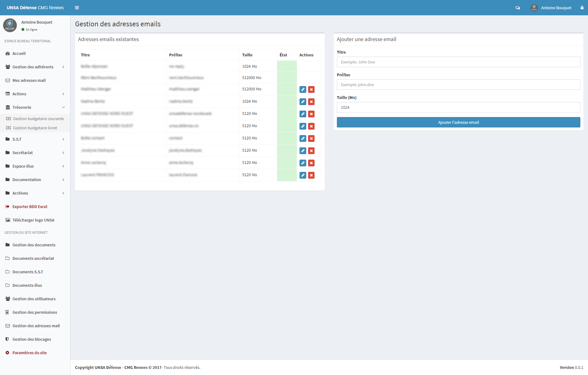Viewport: 588px width, 375px height.
Task: Click Ajouter l'adresse email button
Action: 458,122
